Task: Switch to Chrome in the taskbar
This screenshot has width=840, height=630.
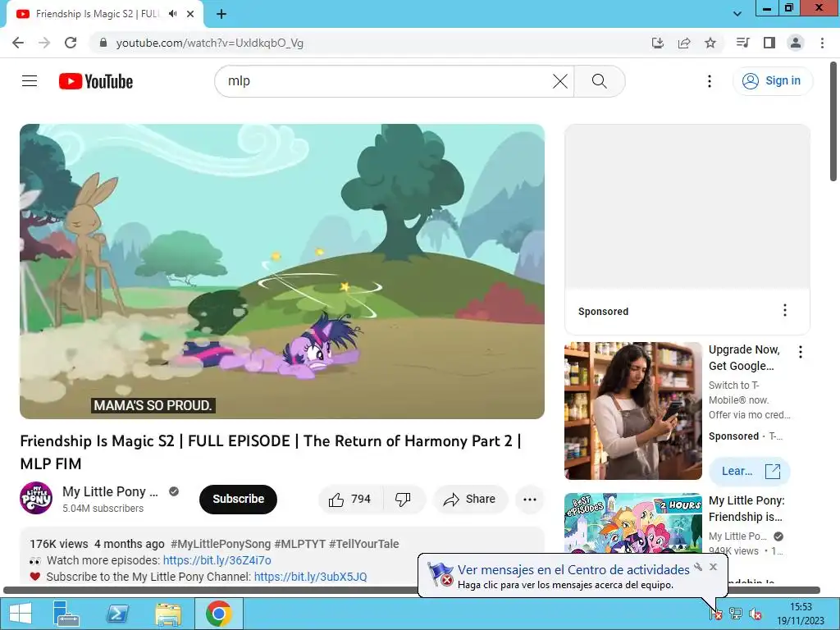Action: click(218, 614)
